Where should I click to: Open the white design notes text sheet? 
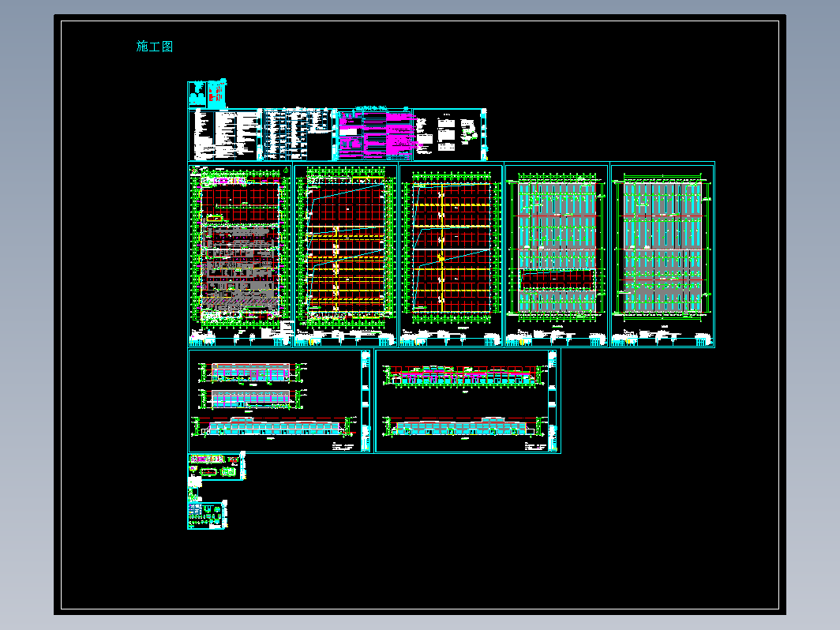225,134
